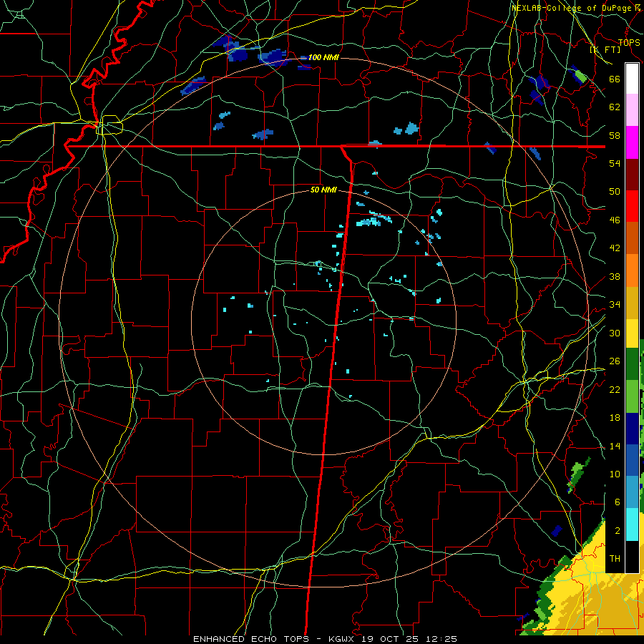Click the cyan legend swatch
644x644 pixels.
[x=632, y=525]
